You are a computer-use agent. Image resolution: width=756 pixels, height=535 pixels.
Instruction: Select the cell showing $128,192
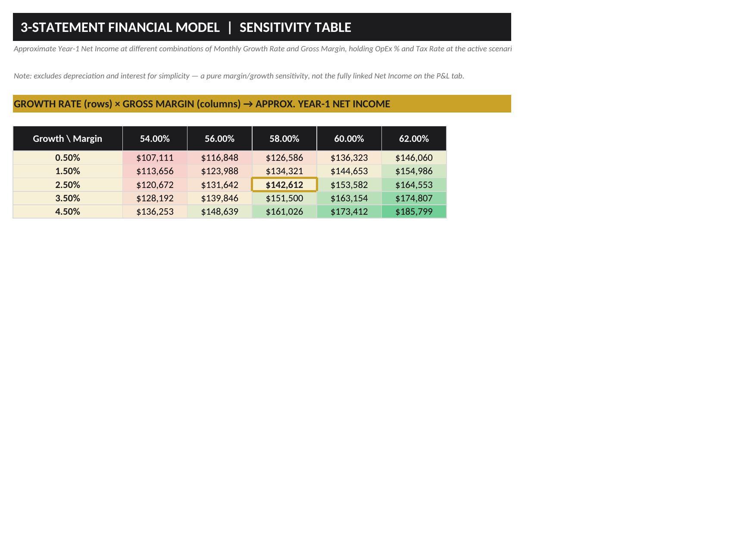click(155, 198)
